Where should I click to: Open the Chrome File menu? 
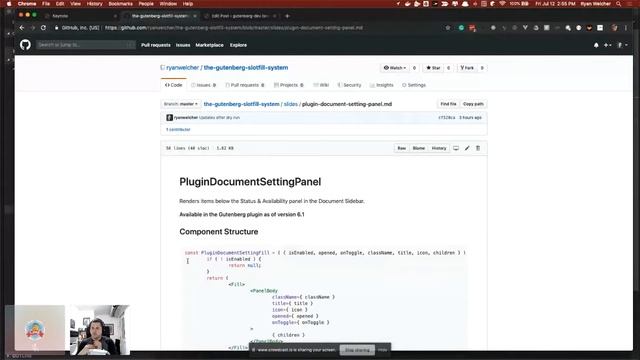(x=46, y=4)
